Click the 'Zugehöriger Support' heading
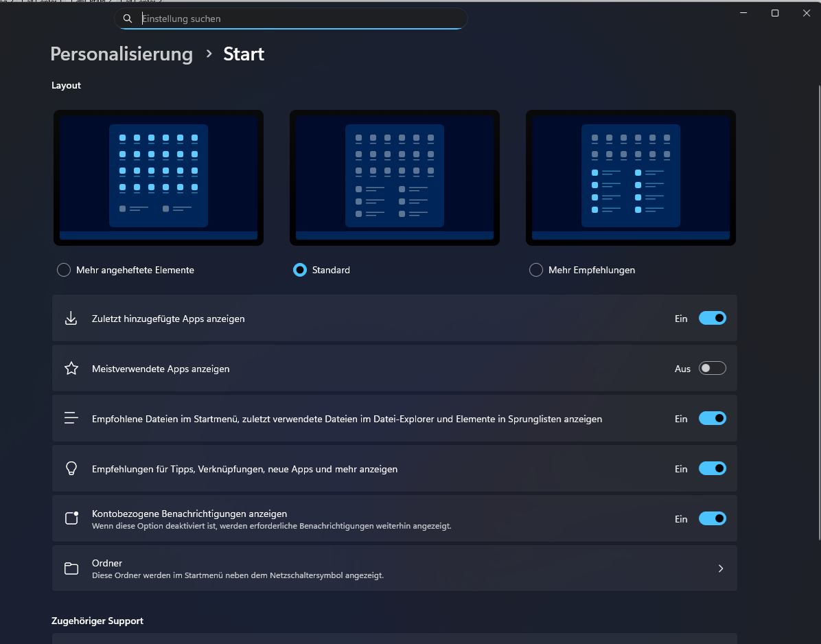The image size is (821, 644). (x=97, y=621)
